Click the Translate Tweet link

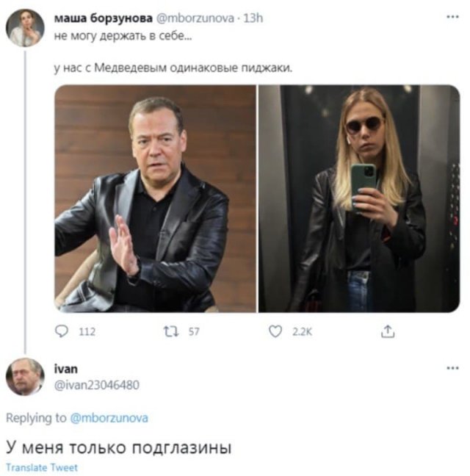(x=41, y=468)
